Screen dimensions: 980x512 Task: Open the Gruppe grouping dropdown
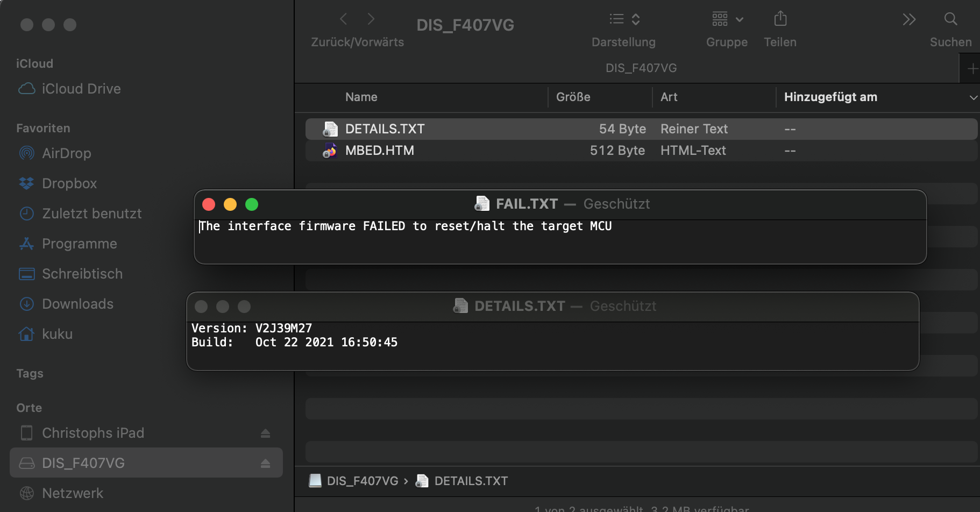tap(727, 19)
